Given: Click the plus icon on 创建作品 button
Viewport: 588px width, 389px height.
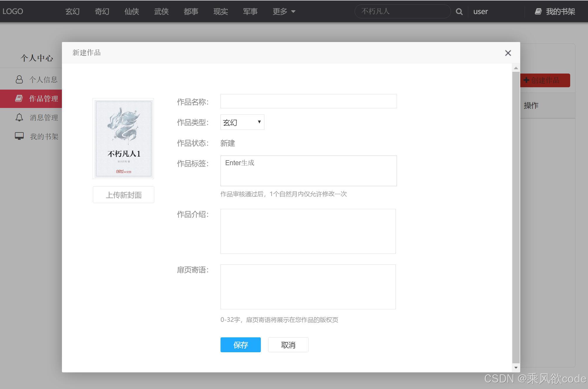Looking at the screenshot, I should 526,80.
